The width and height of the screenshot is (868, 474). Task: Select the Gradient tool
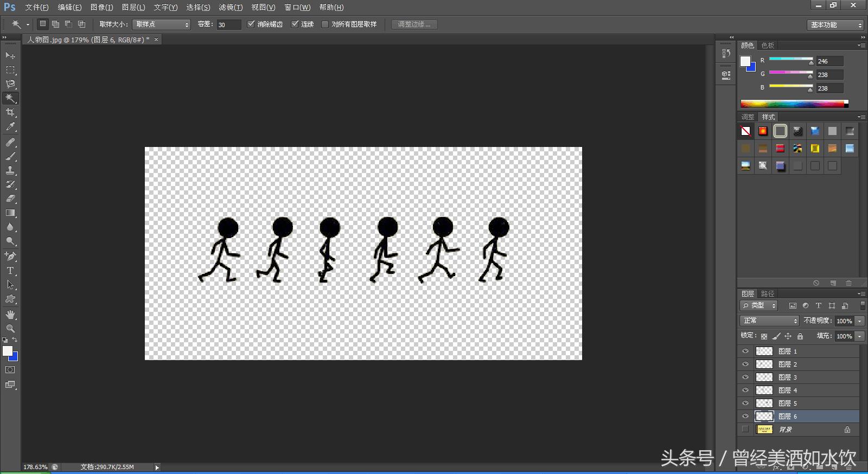(x=10, y=213)
